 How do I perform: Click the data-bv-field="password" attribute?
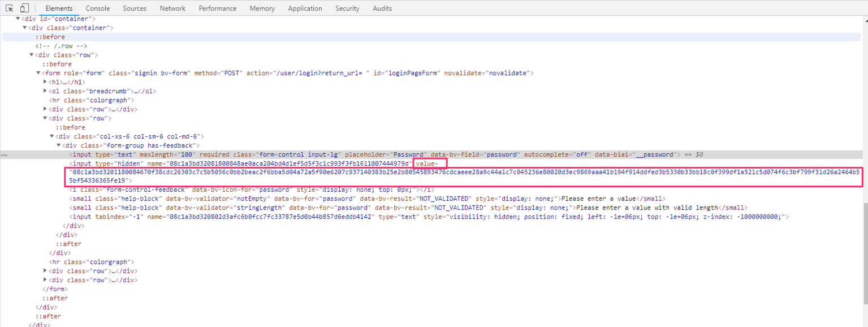pyautogui.click(x=476, y=154)
